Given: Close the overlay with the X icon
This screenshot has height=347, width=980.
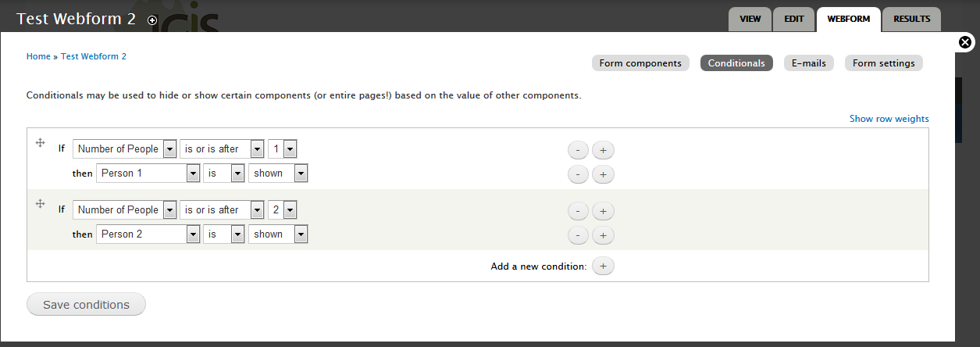Looking at the screenshot, I should tap(966, 42).
